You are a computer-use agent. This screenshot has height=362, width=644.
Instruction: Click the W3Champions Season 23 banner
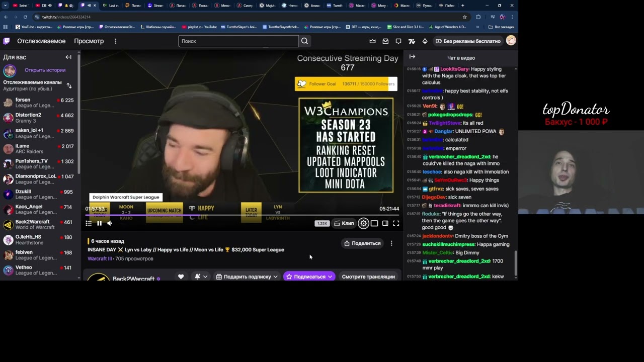coord(346,145)
